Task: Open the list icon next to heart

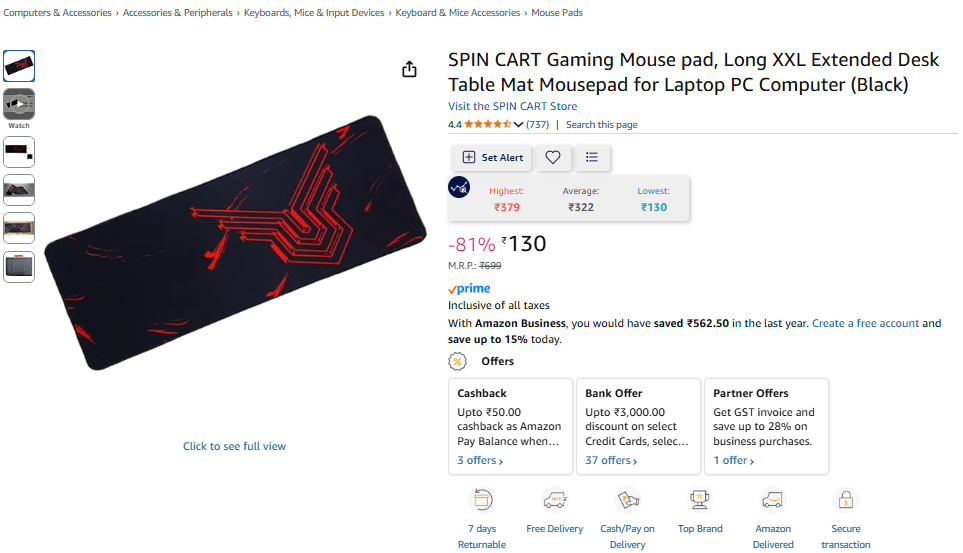Action: [x=591, y=157]
